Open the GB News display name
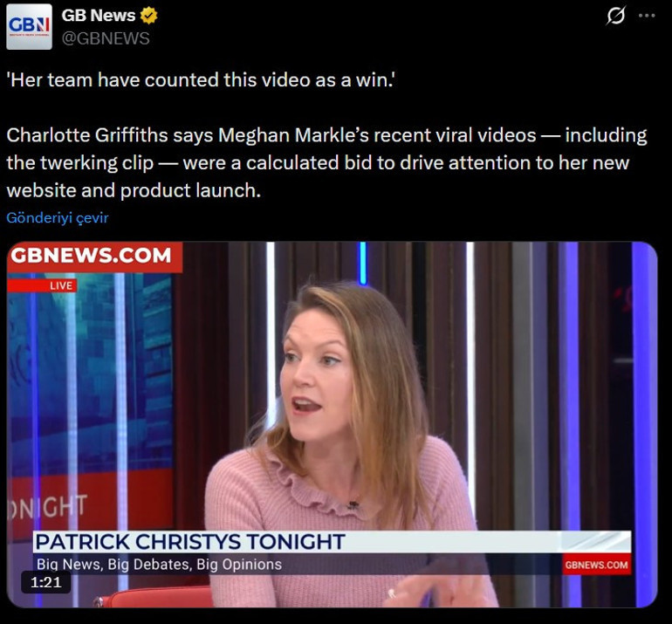 click(98, 17)
